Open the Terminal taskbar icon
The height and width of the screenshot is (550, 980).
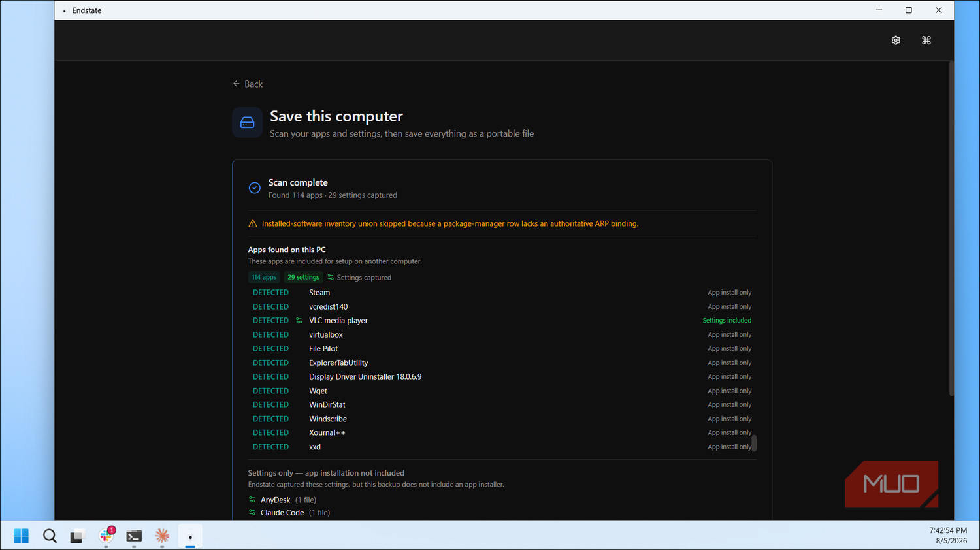point(134,536)
